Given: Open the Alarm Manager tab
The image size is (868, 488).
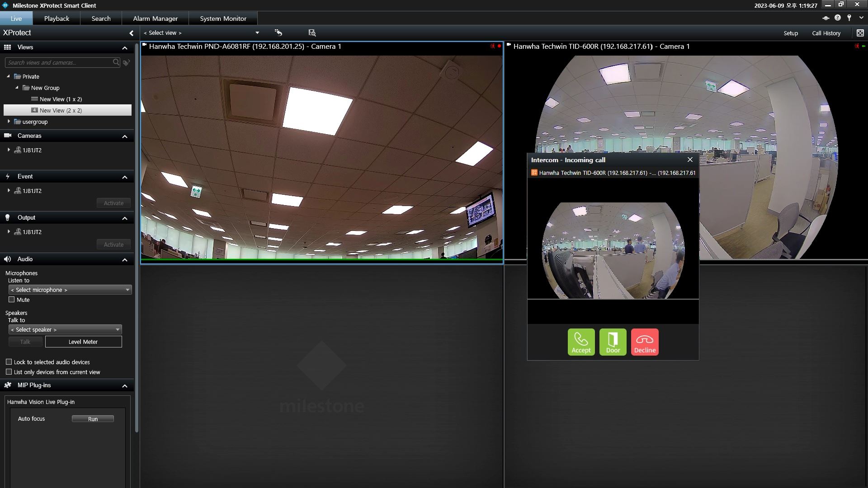Looking at the screenshot, I should [155, 19].
